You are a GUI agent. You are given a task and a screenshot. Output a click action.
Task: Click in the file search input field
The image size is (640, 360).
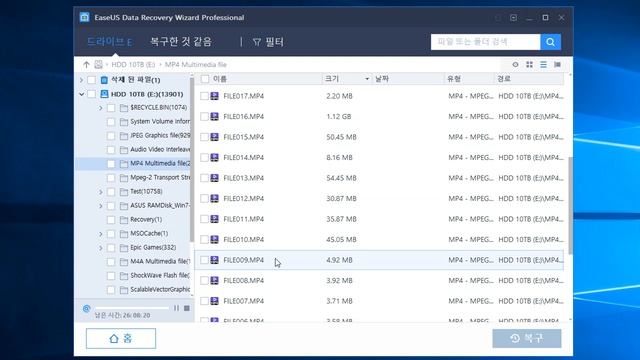click(485, 42)
